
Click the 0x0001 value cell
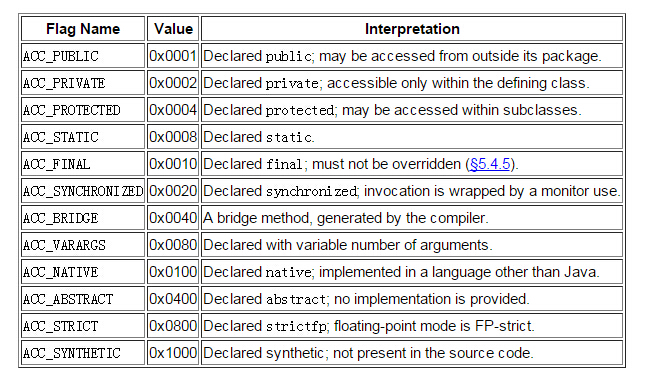click(x=173, y=56)
